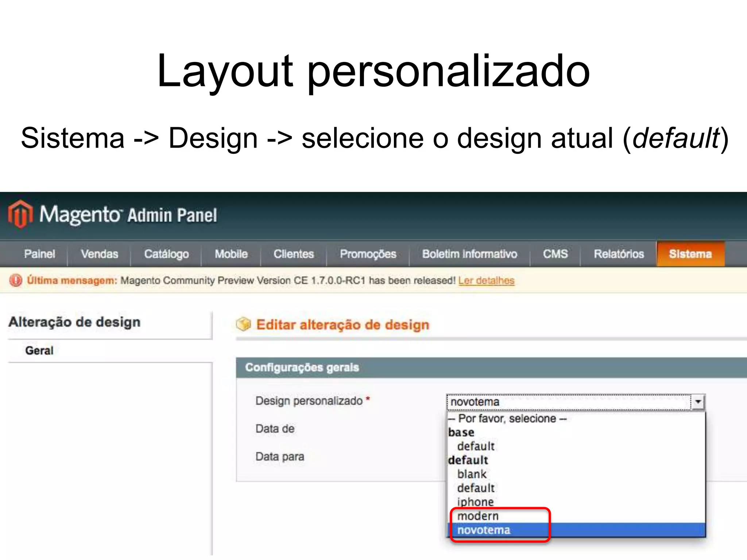Click the cube icon beside Editar alteração de design
Viewport: 747px width, 560px height.
[244, 324]
